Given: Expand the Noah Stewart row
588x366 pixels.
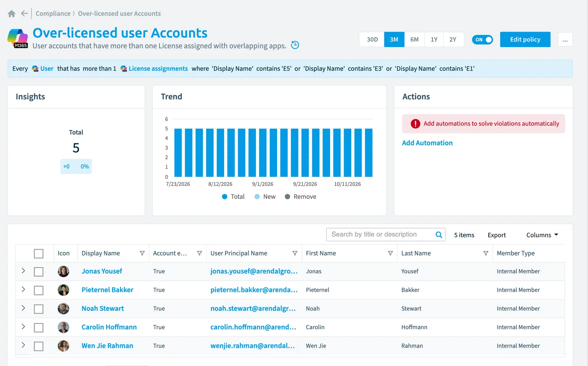Looking at the screenshot, I should [23, 308].
